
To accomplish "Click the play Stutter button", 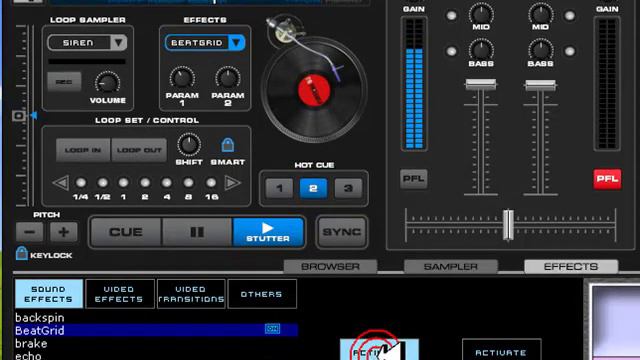I will pyautogui.click(x=268, y=232).
